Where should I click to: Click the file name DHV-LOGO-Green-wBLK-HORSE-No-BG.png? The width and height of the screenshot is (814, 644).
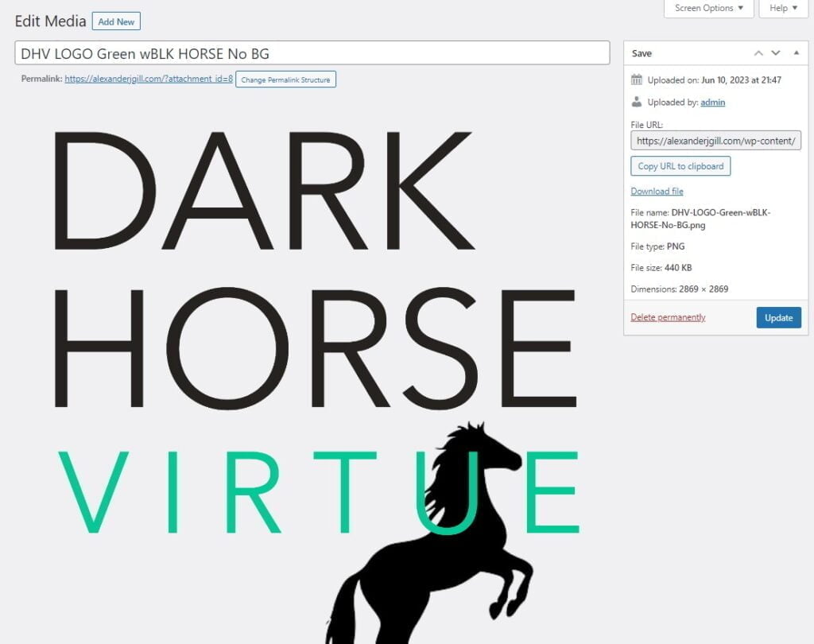(x=701, y=219)
